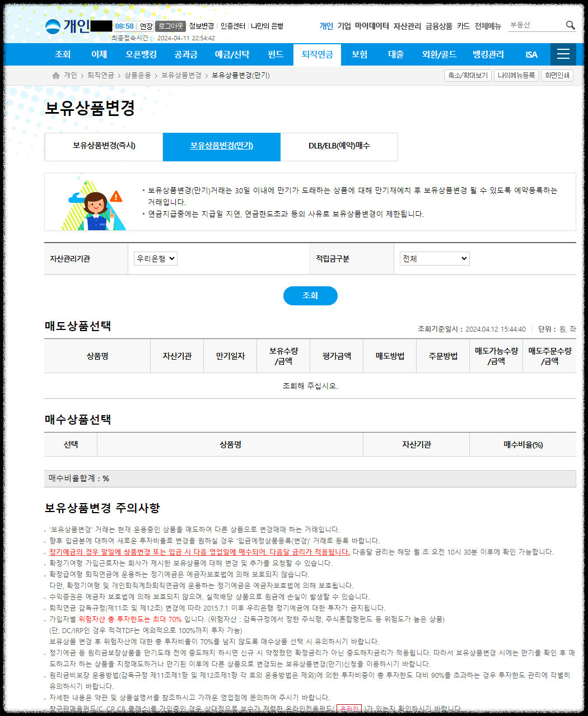Viewport: 588px width, 716px height.
Task: Switch to 보유상품변경(만기) tab
Action: tap(222, 147)
